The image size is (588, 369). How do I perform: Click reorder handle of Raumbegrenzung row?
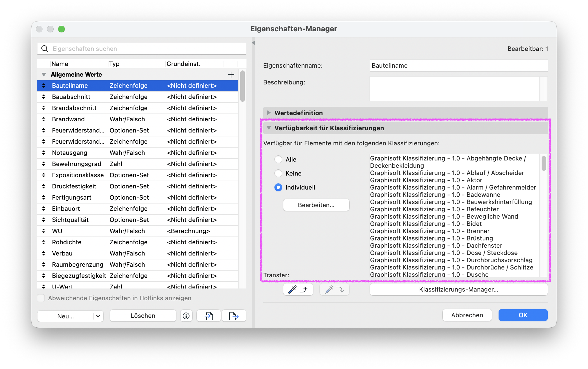coord(44,264)
